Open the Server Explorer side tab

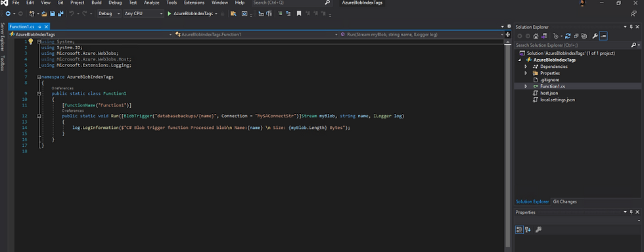pyautogui.click(x=3, y=37)
